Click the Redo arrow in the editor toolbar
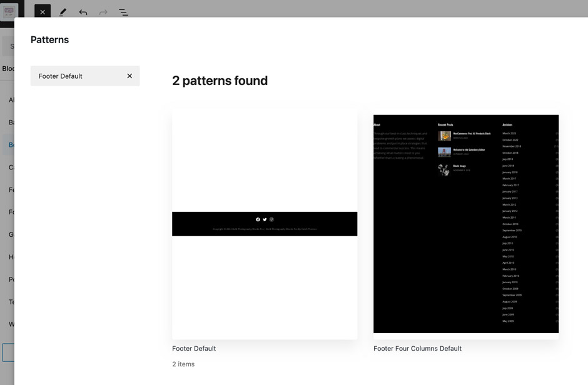 [x=103, y=12]
